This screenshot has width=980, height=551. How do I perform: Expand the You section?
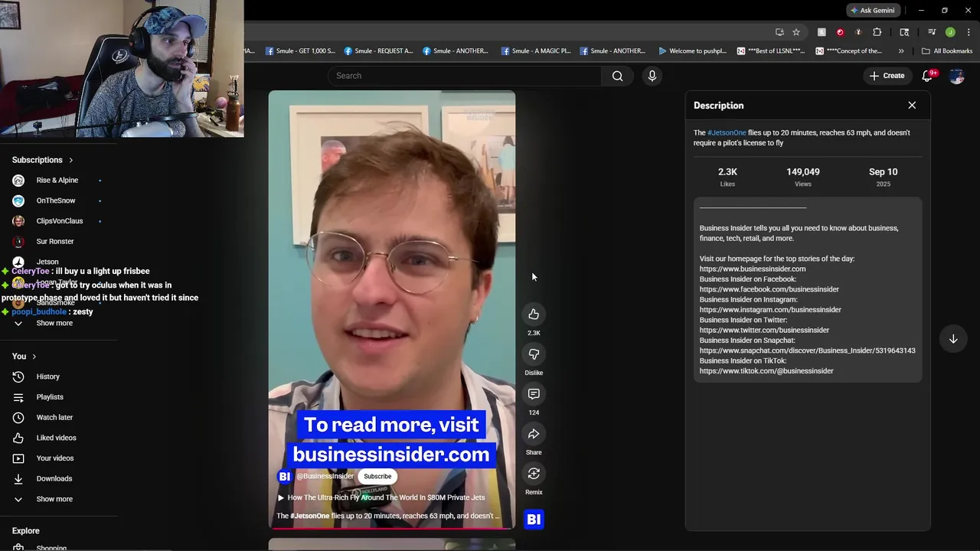click(x=24, y=357)
